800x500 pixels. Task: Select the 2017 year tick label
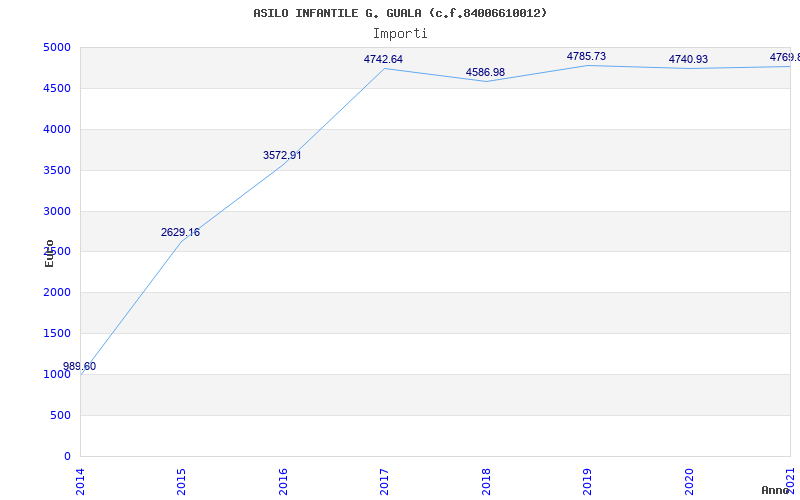[385, 482]
